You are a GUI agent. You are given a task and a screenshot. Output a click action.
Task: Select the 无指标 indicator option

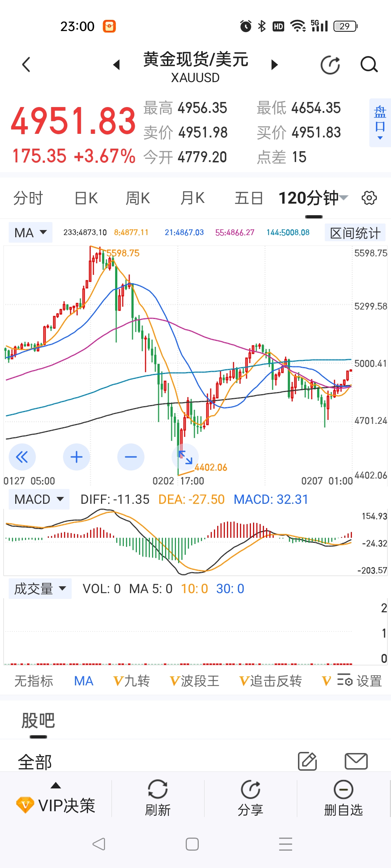click(x=34, y=681)
